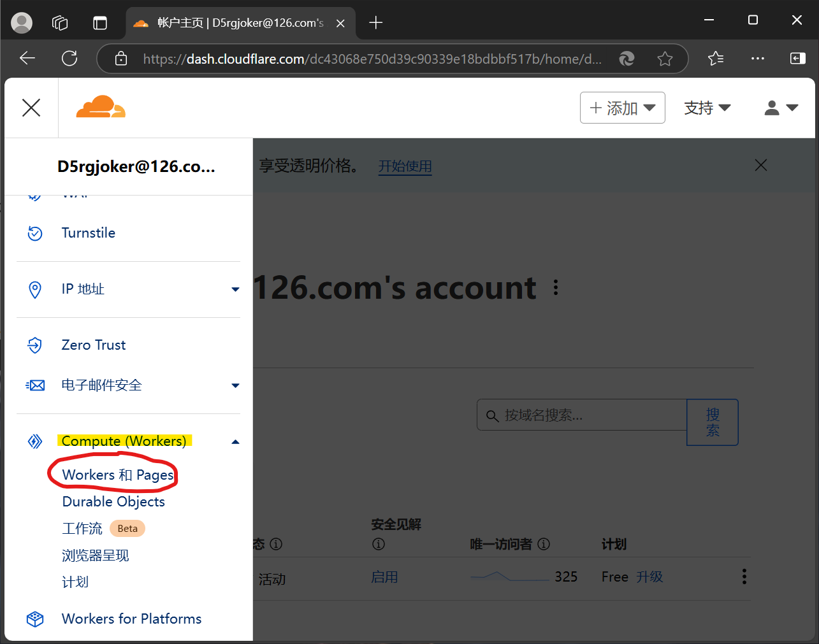Image resolution: width=819 pixels, height=644 pixels.
Task: Expand the IP 地址 submenu
Action: coord(235,289)
